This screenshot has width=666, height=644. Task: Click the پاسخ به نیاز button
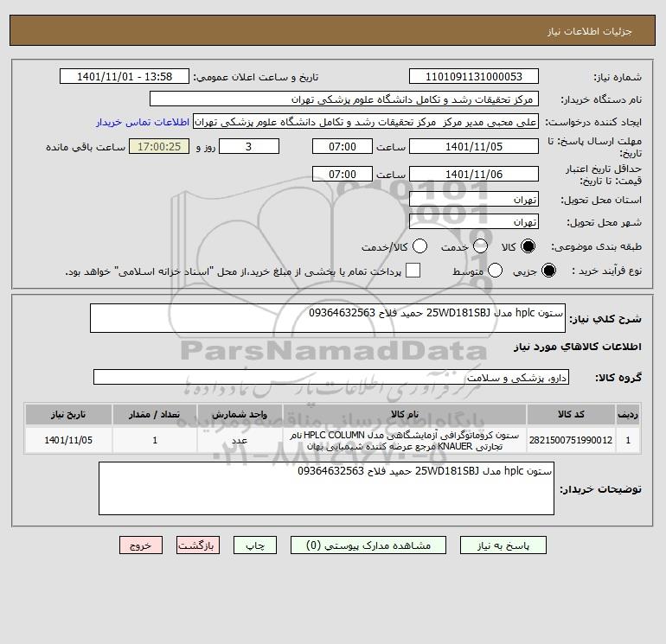pyautogui.click(x=503, y=545)
